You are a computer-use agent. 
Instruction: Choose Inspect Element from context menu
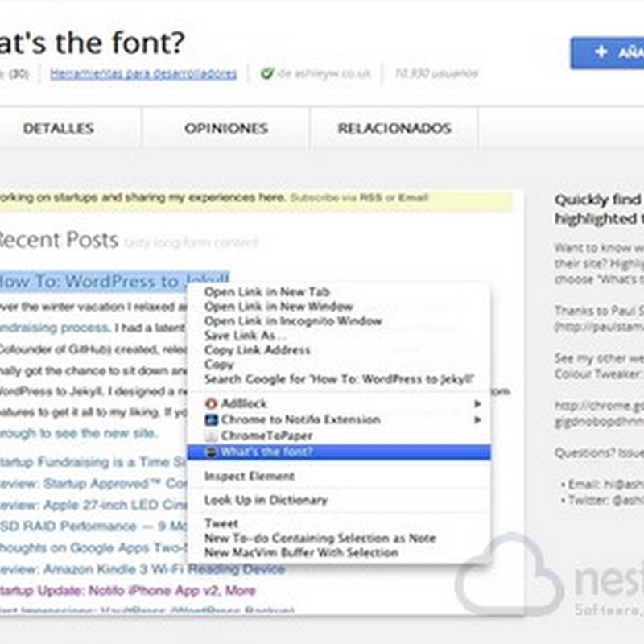[338, 476]
